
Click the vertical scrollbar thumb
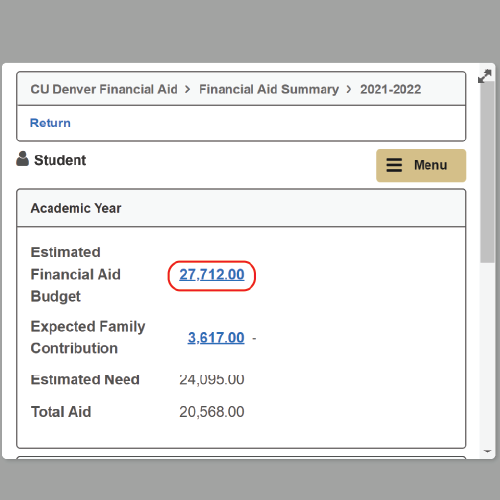(487, 172)
